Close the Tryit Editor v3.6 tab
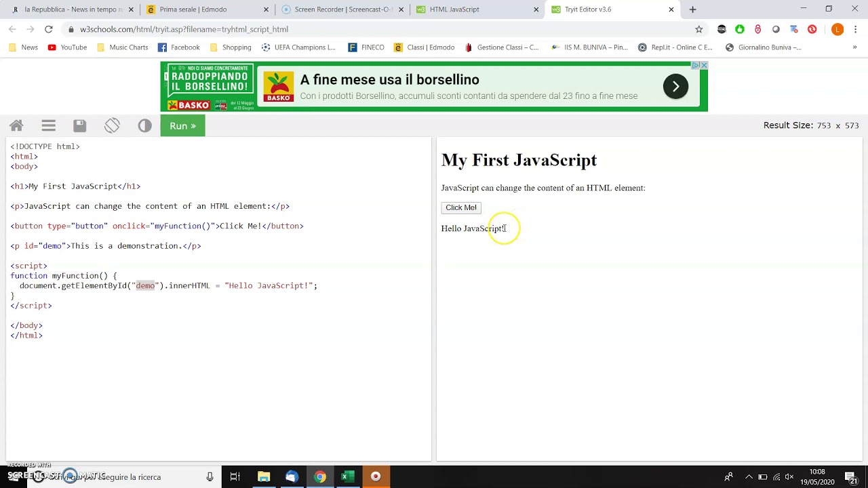868x488 pixels. coord(671,9)
